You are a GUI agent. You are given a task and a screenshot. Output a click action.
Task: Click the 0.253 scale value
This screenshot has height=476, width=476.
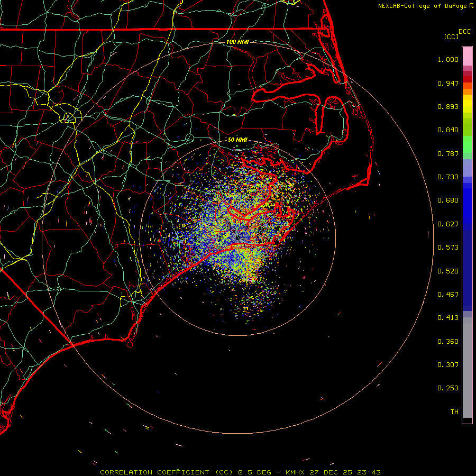448,388
